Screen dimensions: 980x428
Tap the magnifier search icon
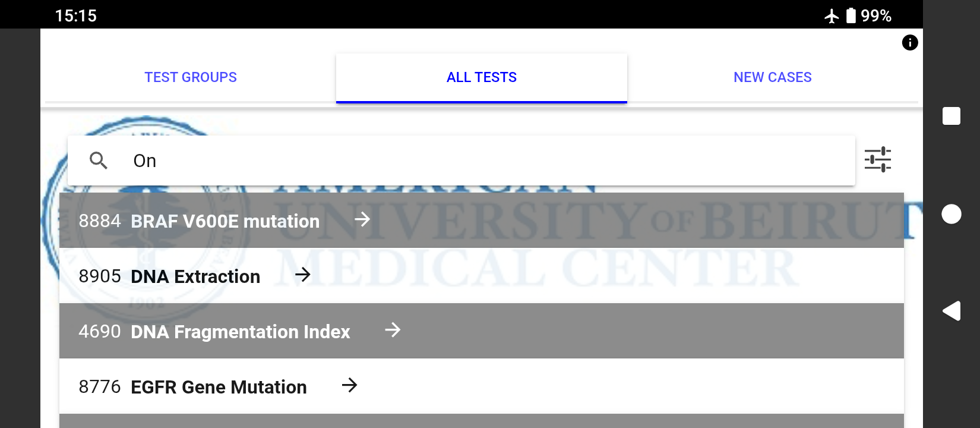pos(99,160)
